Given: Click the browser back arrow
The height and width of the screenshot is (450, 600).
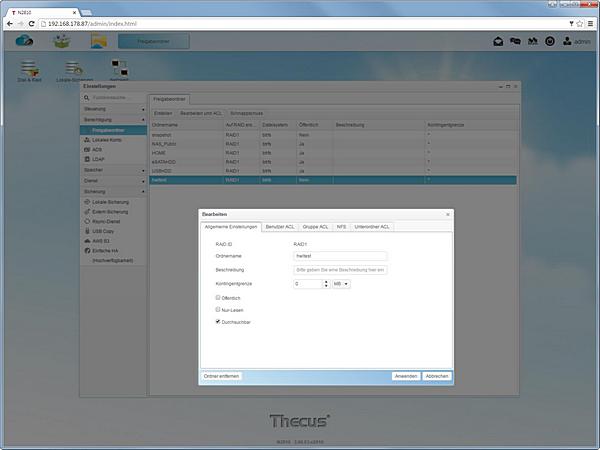Looking at the screenshot, I should pos(10,24).
